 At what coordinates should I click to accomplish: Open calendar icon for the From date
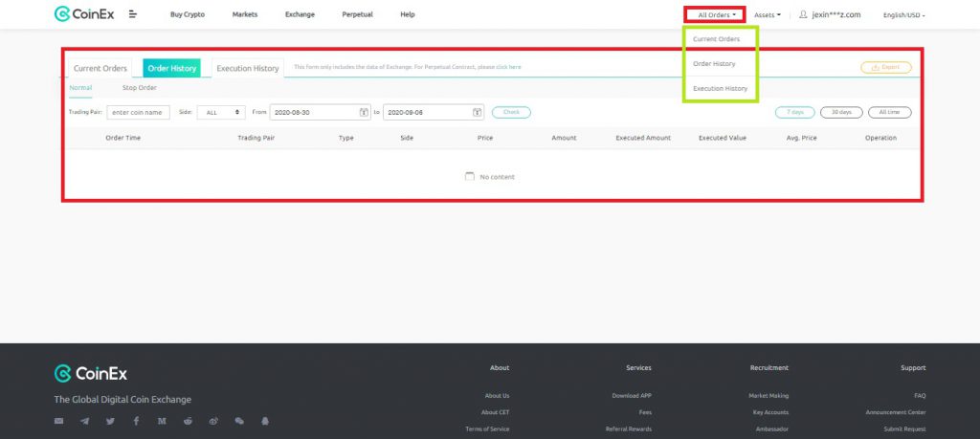(364, 113)
